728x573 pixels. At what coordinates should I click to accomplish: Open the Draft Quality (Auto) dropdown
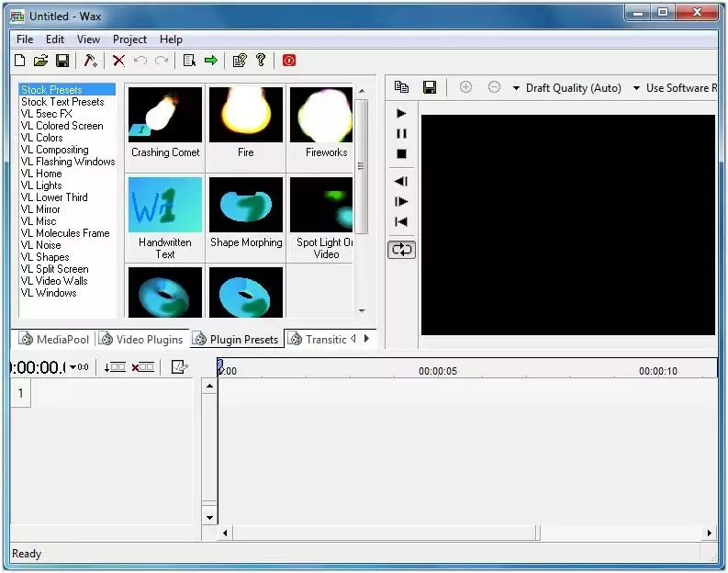[566, 88]
